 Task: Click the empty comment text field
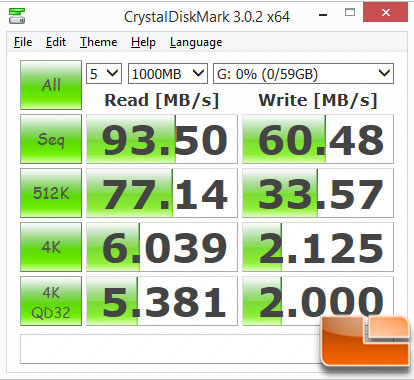pos(170,349)
